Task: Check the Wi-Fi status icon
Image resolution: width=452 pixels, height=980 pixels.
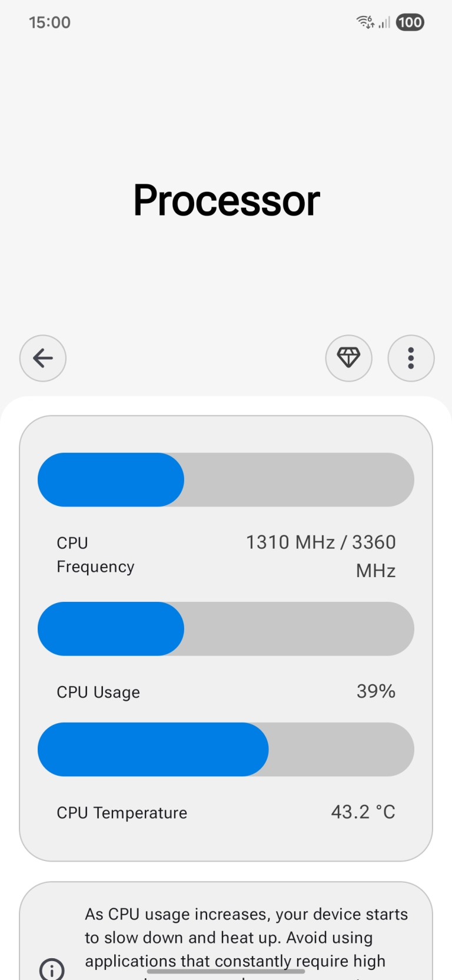Action: click(x=365, y=22)
